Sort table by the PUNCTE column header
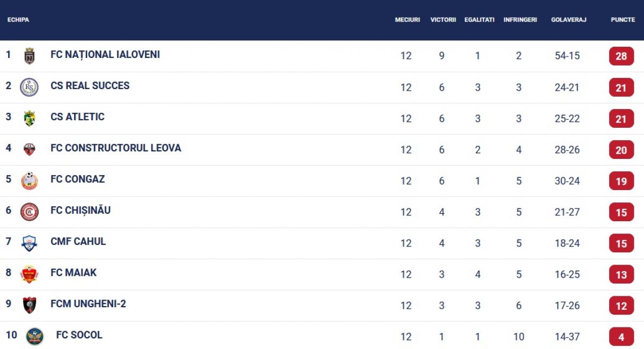Viewport: 644px width, 349px height. 623,20
